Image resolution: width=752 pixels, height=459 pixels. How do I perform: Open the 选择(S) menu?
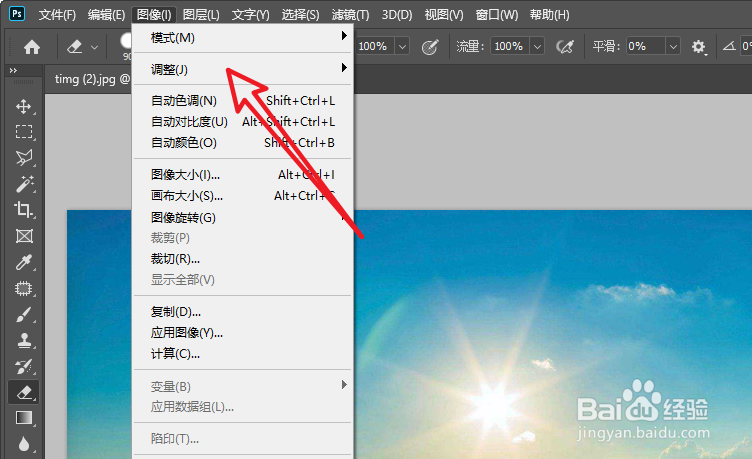pyautogui.click(x=300, y=15)
